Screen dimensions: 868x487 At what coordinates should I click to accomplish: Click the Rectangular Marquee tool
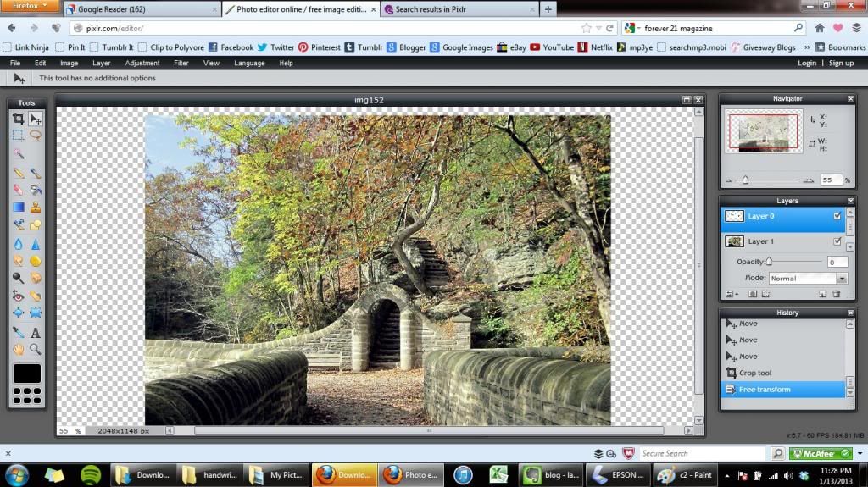18,136
